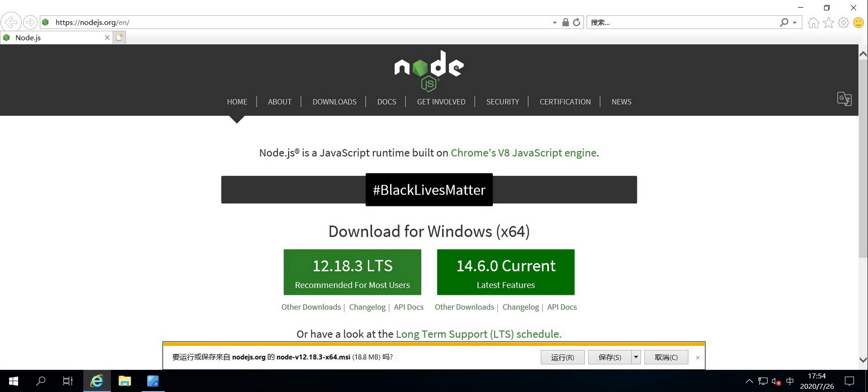Open the browser Home icon
The height and width of the screenshot is (392, 868).
pos(813,23)
